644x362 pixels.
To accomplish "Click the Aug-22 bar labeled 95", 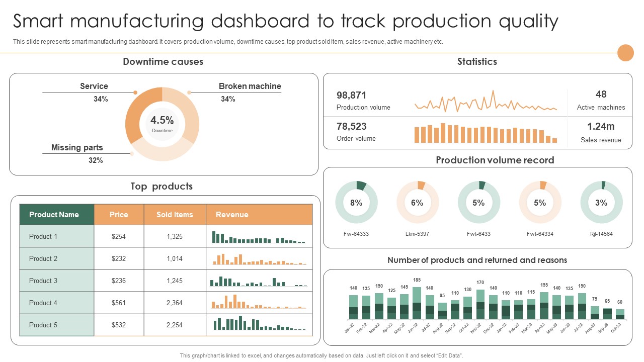I will pyautogui.click(x=442, y=311).
